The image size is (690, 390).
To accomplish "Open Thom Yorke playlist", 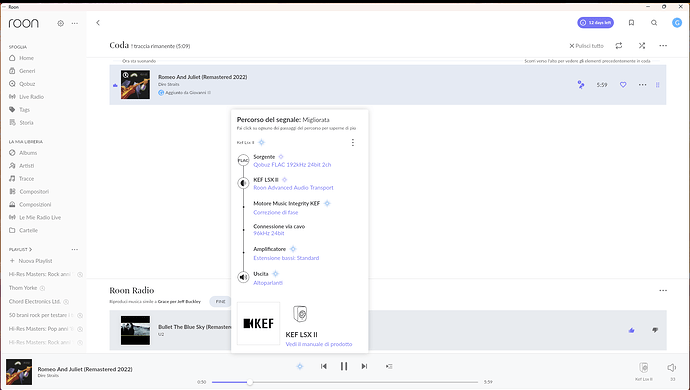I will point(23,288).
